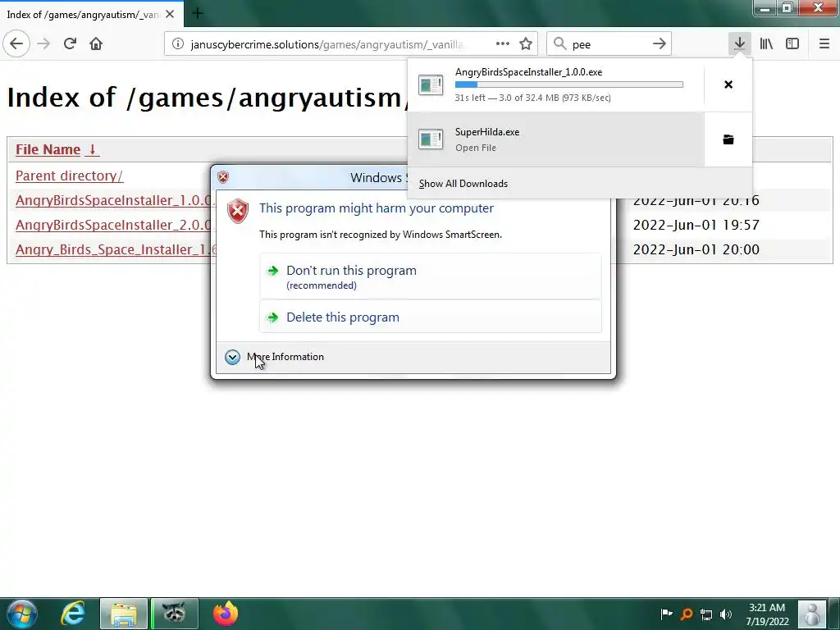Open the Firefox home page
The image size is (840, 630).
click(96, 43)
